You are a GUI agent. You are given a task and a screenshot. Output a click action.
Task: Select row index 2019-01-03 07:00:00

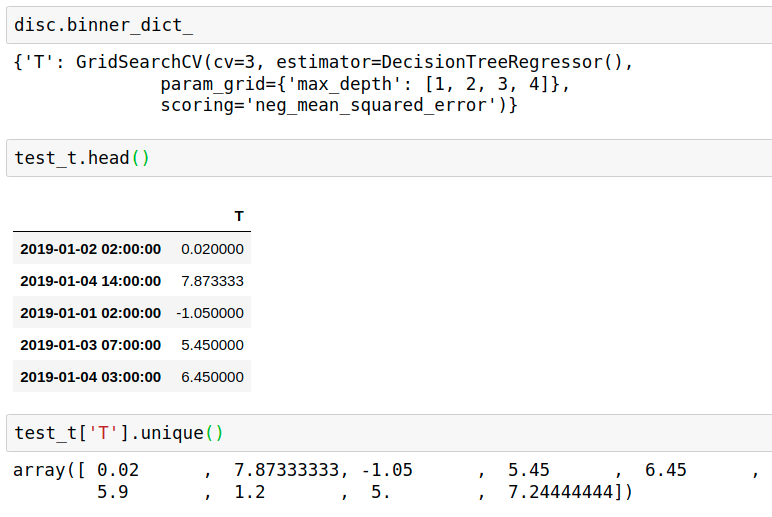click(90, 345)
